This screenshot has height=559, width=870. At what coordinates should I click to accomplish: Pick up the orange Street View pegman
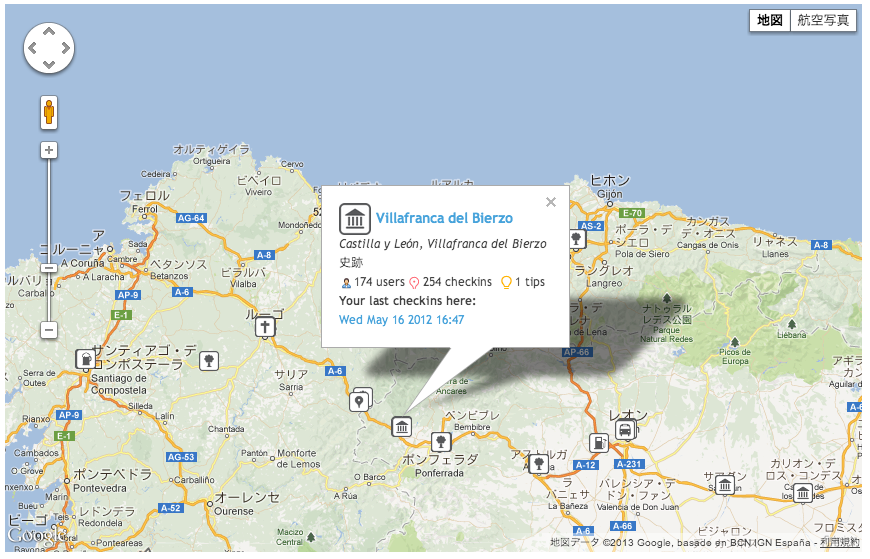point(49,112)
